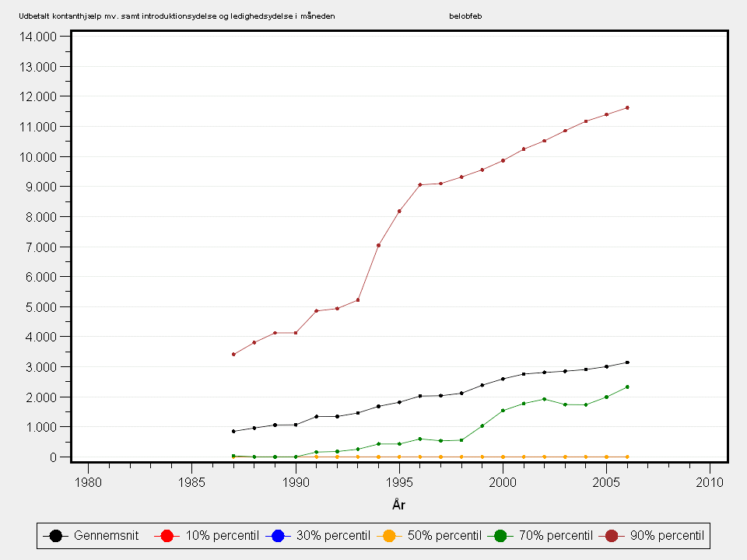Click the 90% percentil data point at 2006
This screenshot has height=560, width=747.
coord(627,108)
